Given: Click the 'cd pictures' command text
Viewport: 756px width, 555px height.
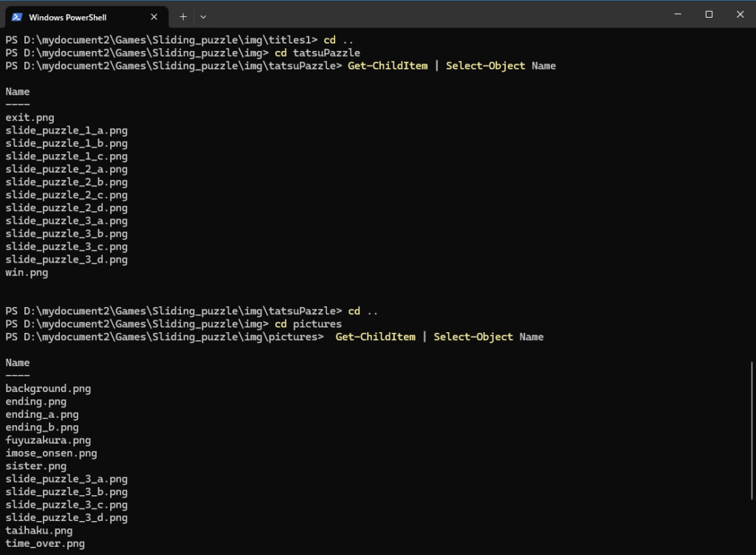Looking at the screenshot, I should (x=308, y=324).
